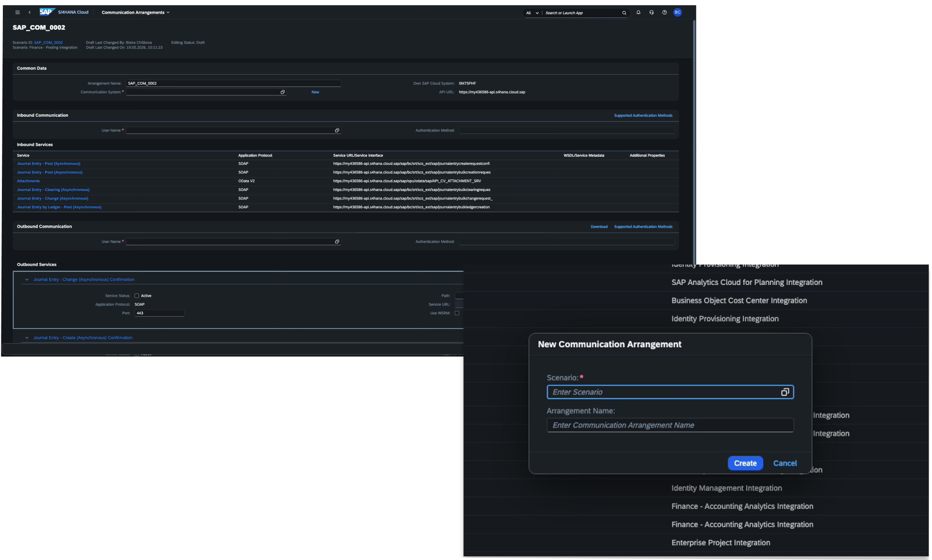Select Business Object Cost Center Integration row
The image size is (932, 560).
point(696,301)
